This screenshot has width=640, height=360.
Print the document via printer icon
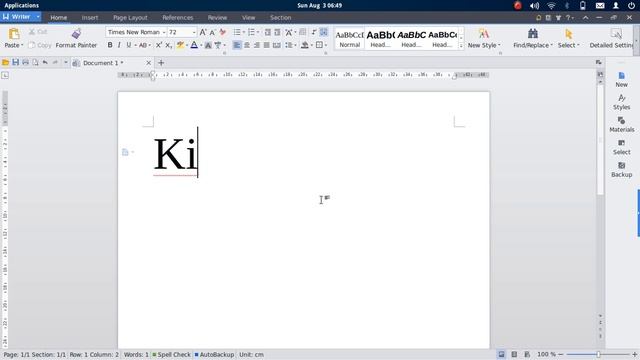click(25, 62)
